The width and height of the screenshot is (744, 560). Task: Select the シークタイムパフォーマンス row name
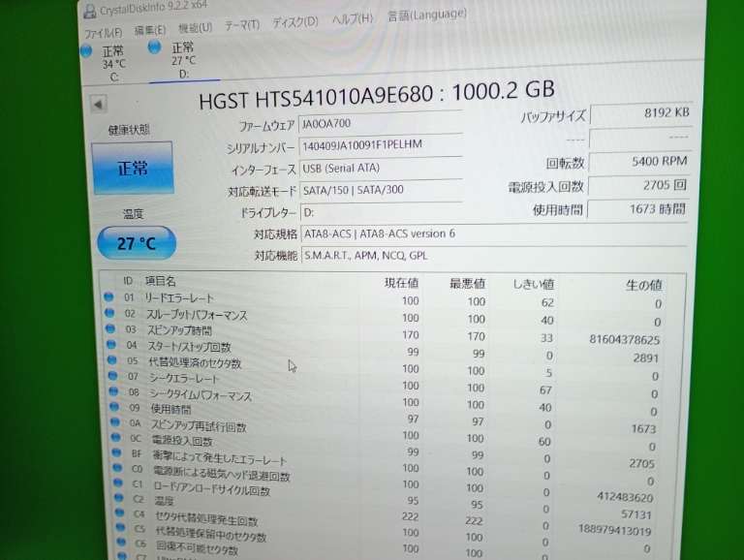coord(201,395)
